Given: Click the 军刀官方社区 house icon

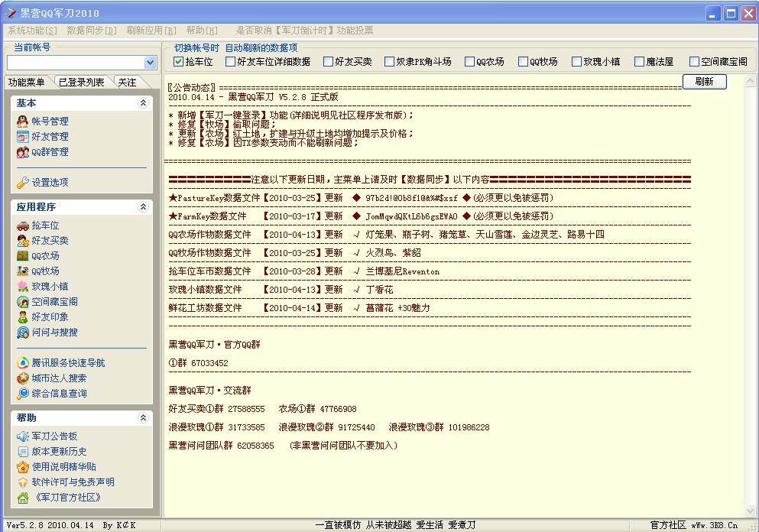Looking at the screenshot, I should coord(23,498).
